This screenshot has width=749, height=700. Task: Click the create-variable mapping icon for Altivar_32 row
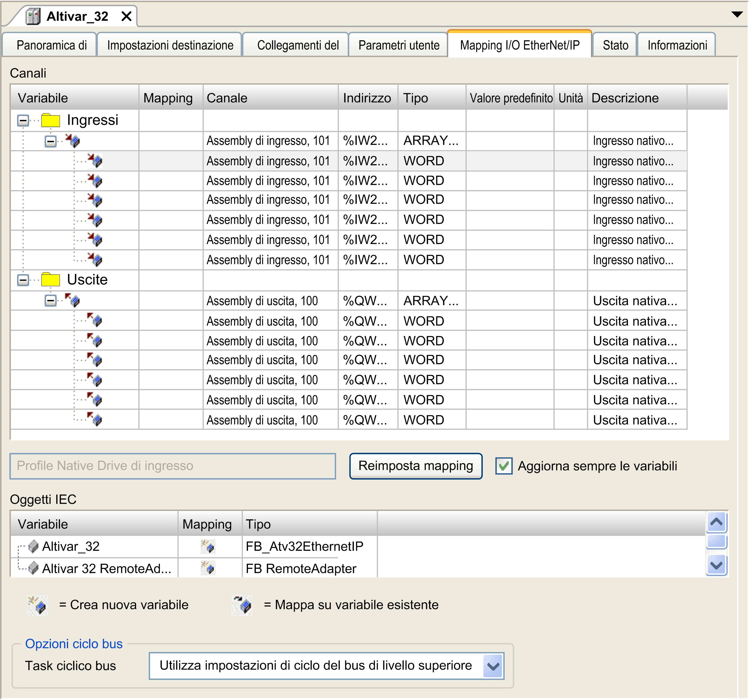coord(208,547)
